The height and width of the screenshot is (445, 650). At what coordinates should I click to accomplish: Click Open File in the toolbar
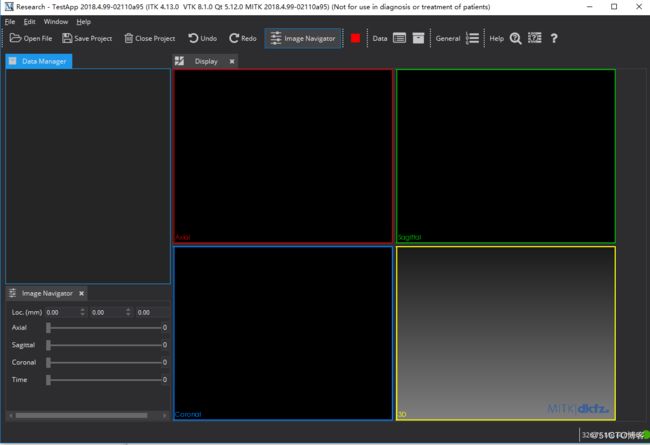click(x=31, y=38)
